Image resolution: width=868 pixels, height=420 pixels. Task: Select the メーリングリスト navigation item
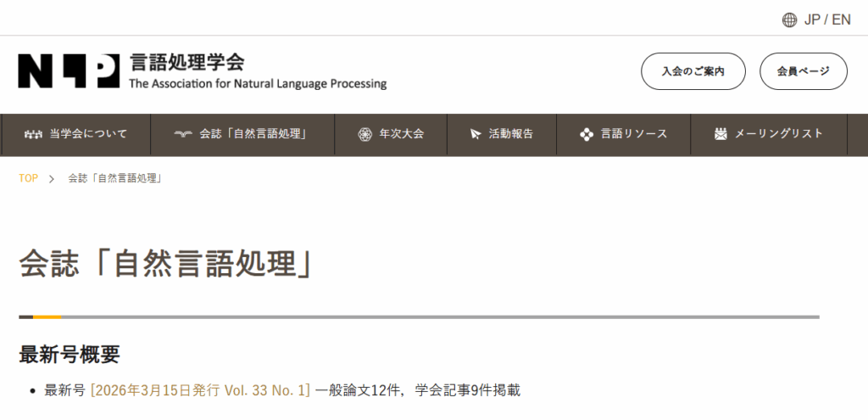coord(778,134)
